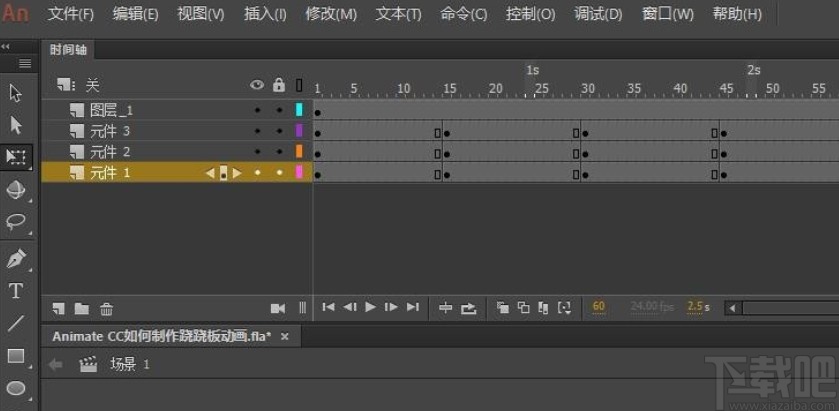
Task: Play the timeline animation
Action: [x=370, y=307]
